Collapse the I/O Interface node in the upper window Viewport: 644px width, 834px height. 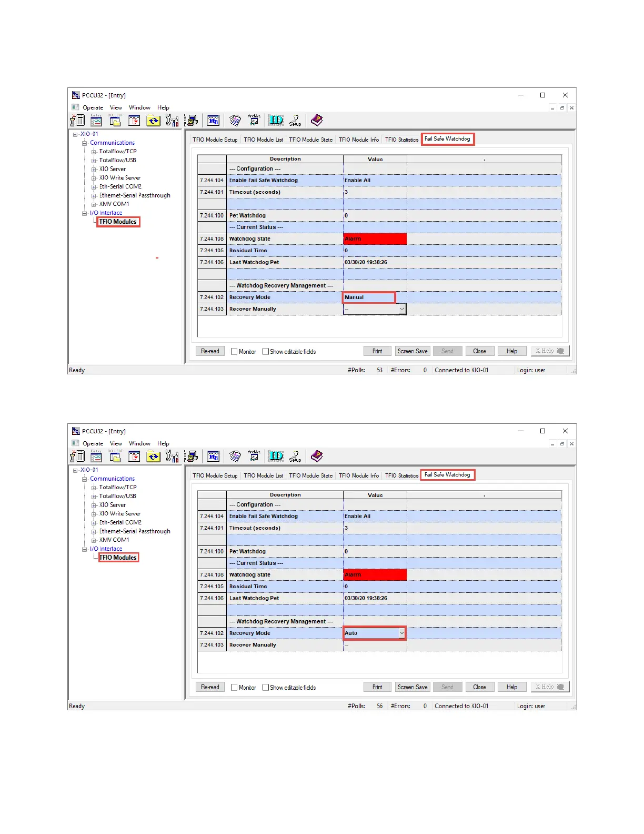[x=84, y=213]
